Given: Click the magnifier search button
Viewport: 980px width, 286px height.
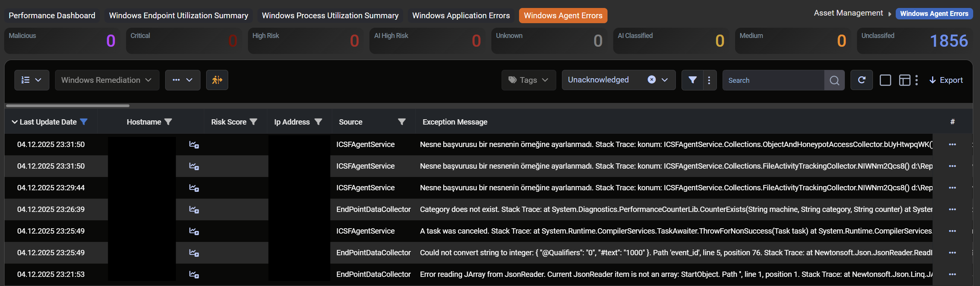Looking at the screenshot, I should pos(834,80).
